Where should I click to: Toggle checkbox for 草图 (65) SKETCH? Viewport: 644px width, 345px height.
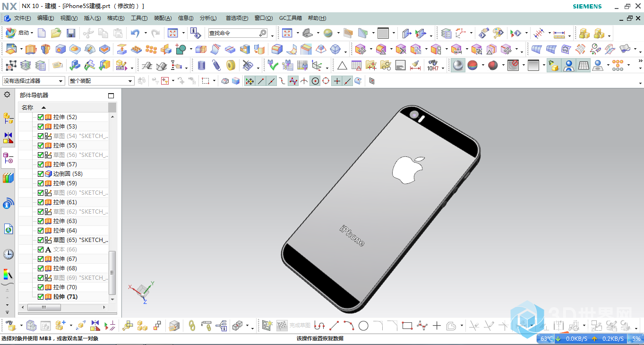(41, 240)
